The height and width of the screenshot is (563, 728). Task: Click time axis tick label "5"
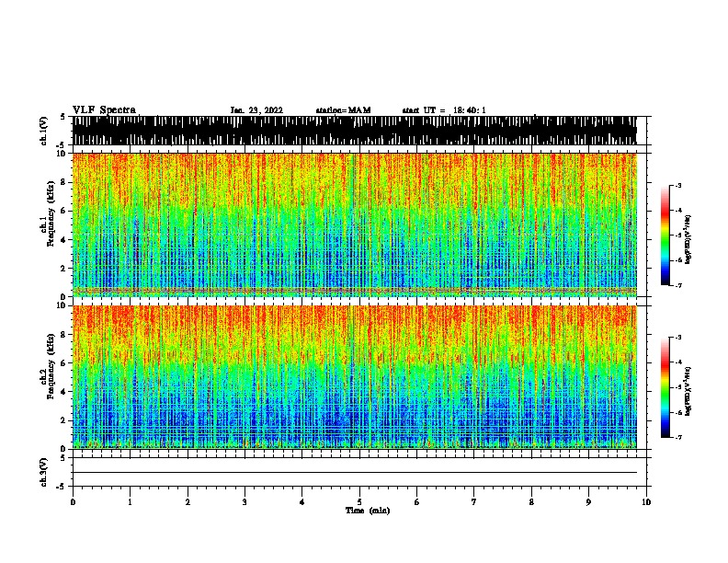tap(359, 502)
